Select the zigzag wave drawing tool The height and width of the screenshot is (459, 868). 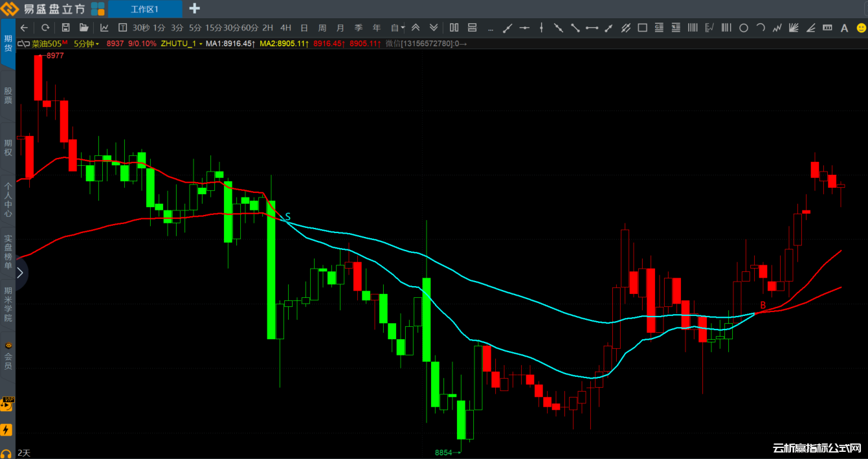pyautogui.click(x=777, y=28)
